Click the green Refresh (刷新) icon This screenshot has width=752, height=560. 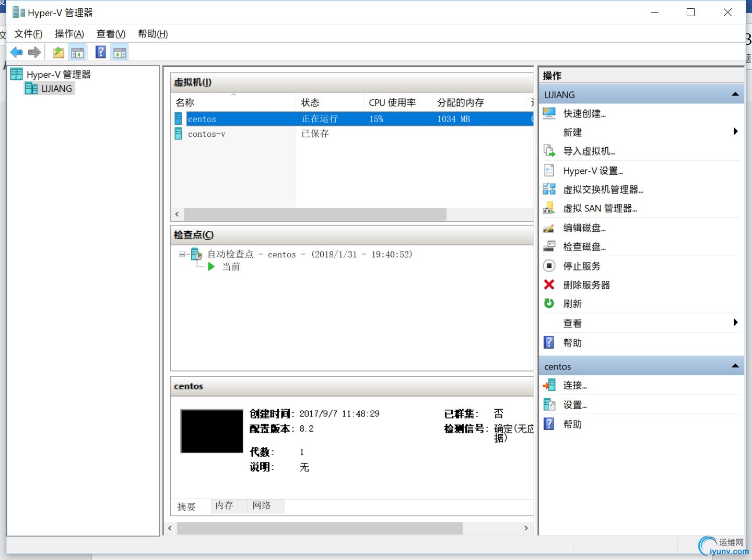[x=549, y=303]
